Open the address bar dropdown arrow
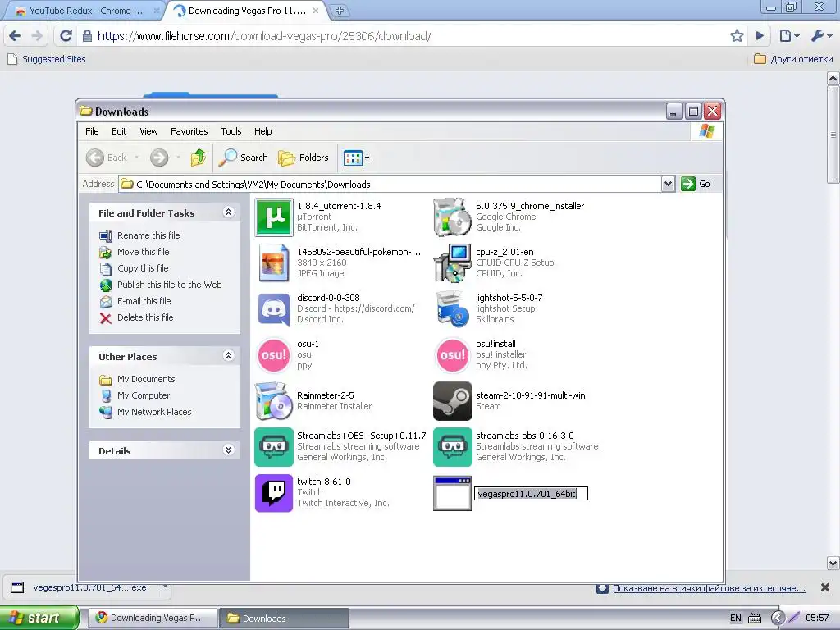Viewport: 840px width, 630px height. point(668,184)
